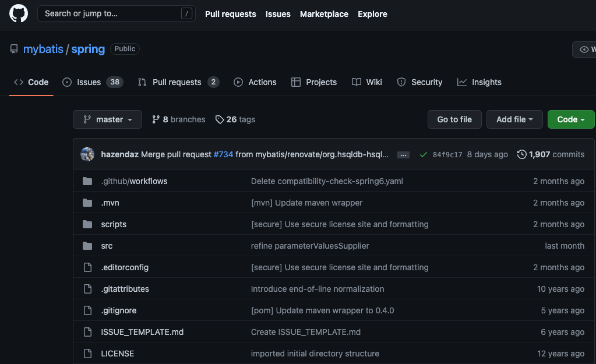Open the Insights tab

[479, 82]
